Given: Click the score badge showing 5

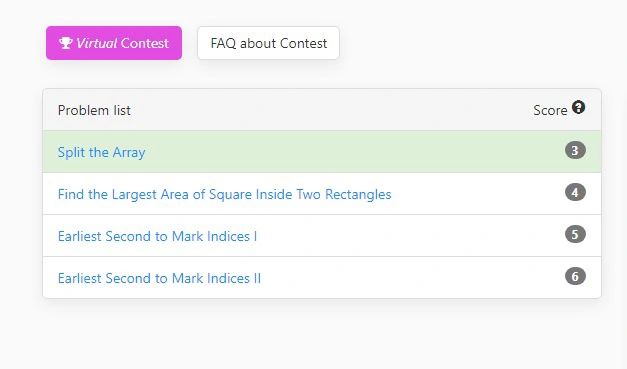Looking at the screenshot, I should pos(575,234).
